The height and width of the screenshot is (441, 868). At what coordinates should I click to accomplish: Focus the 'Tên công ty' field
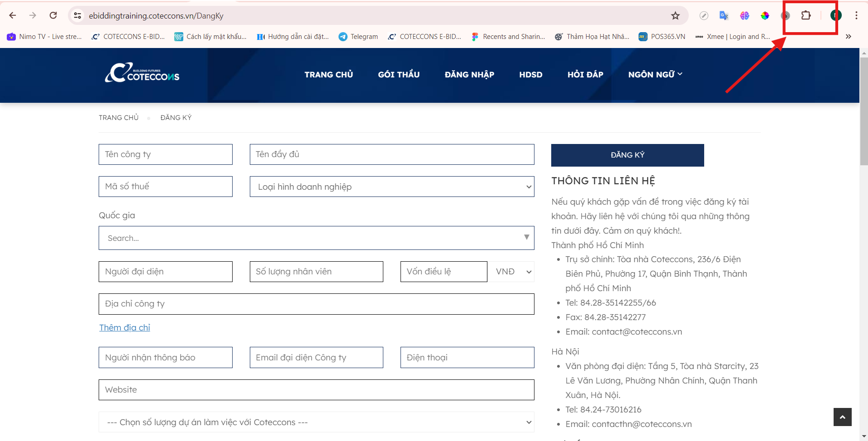tap(166, 154)
